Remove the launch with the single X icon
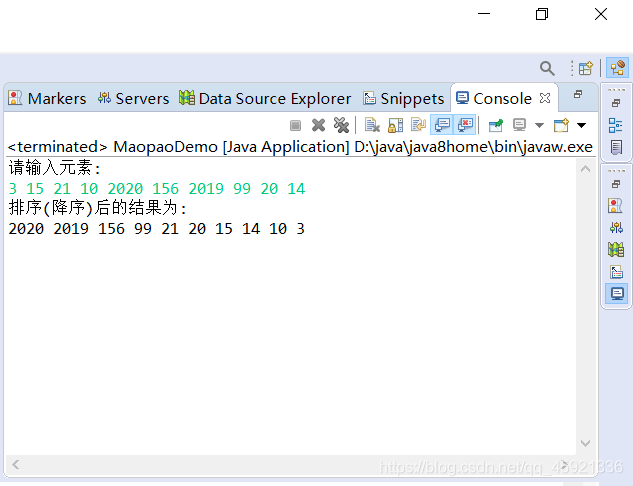 (x=319, y=125)
